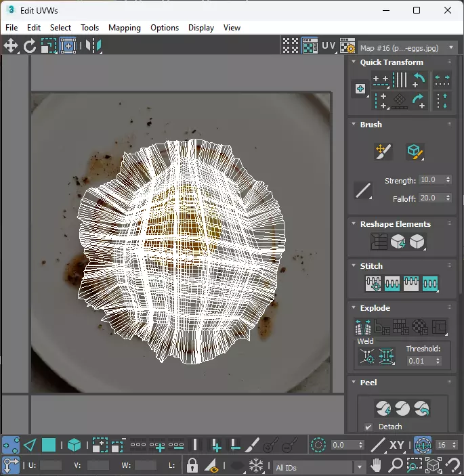Toggle Select By Element cube button

click(74, 446)
